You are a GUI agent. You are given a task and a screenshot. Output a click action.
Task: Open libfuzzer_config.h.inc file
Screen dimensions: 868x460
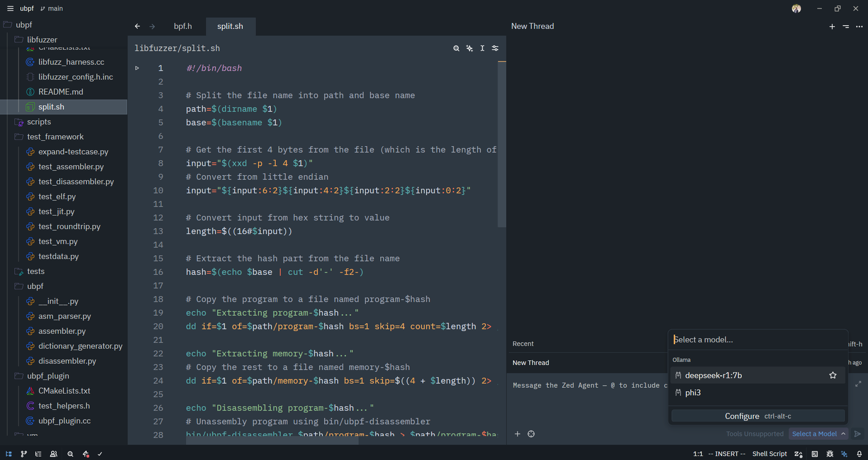(75, 77)
